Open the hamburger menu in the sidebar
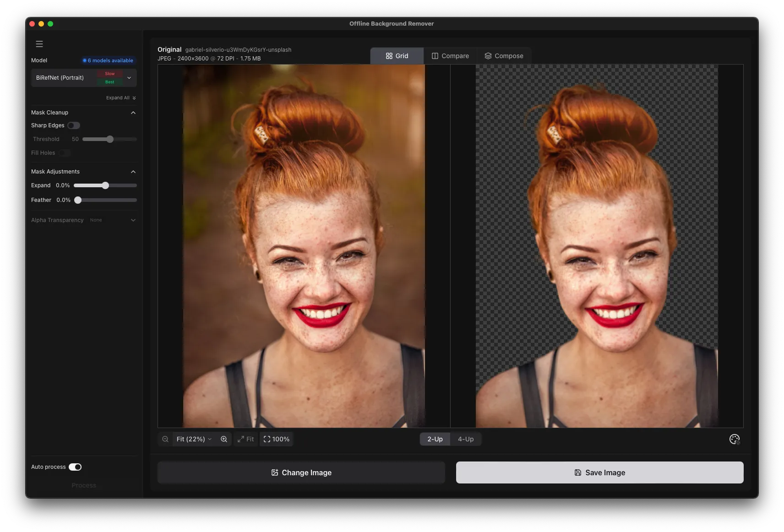This screenshot has width=784, height=532. coord(39,44)
